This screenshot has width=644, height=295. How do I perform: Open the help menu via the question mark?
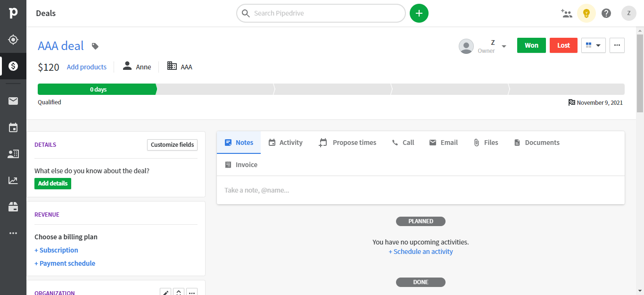pyautogui.click(x=606, y=13)
